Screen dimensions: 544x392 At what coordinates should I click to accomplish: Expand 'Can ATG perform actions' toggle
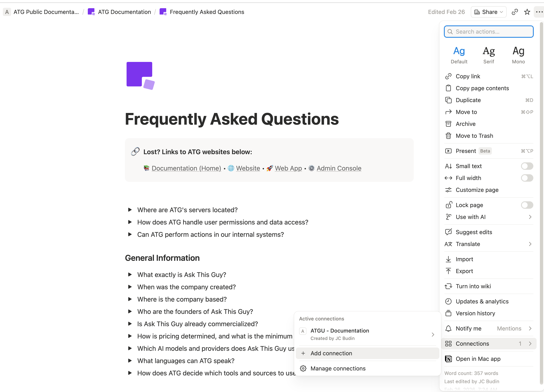point(130,234)
